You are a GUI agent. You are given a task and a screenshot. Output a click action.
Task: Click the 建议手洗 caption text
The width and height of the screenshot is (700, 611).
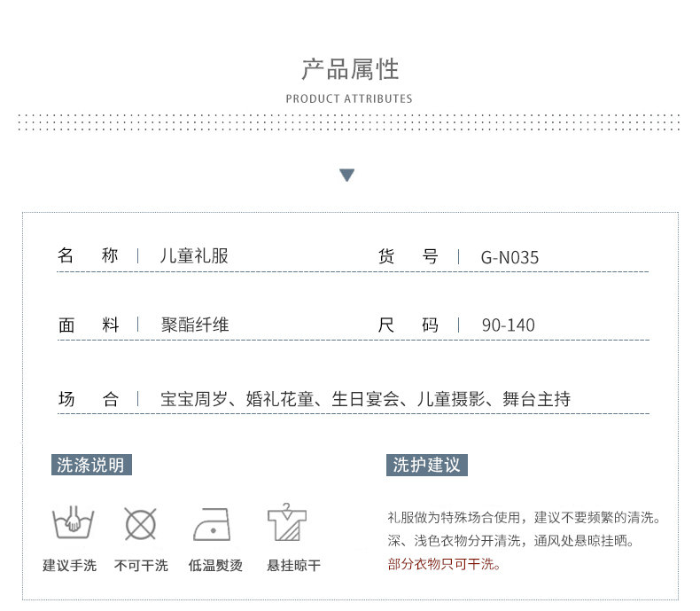tap(70, 566)
